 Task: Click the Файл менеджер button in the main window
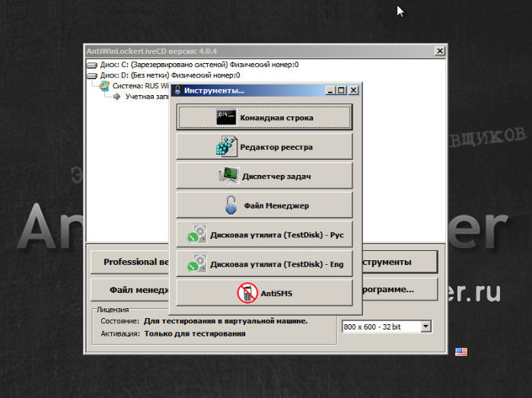click(x=130, y=289)
